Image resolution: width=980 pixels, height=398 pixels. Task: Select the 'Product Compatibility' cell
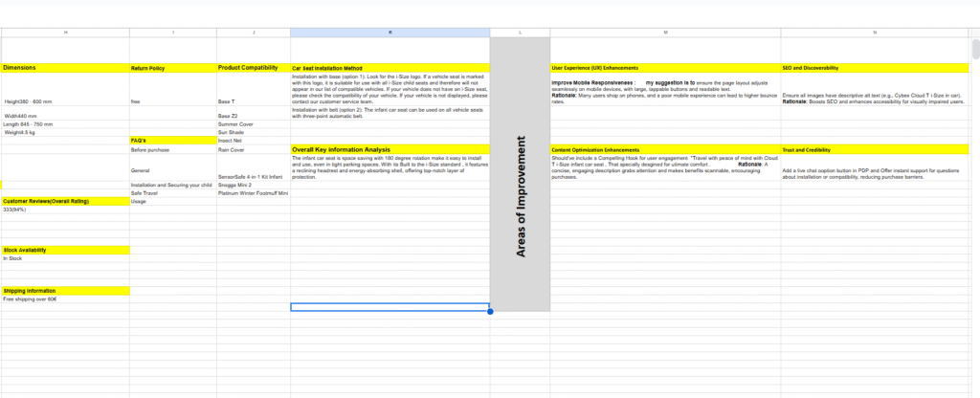(254, 68)
